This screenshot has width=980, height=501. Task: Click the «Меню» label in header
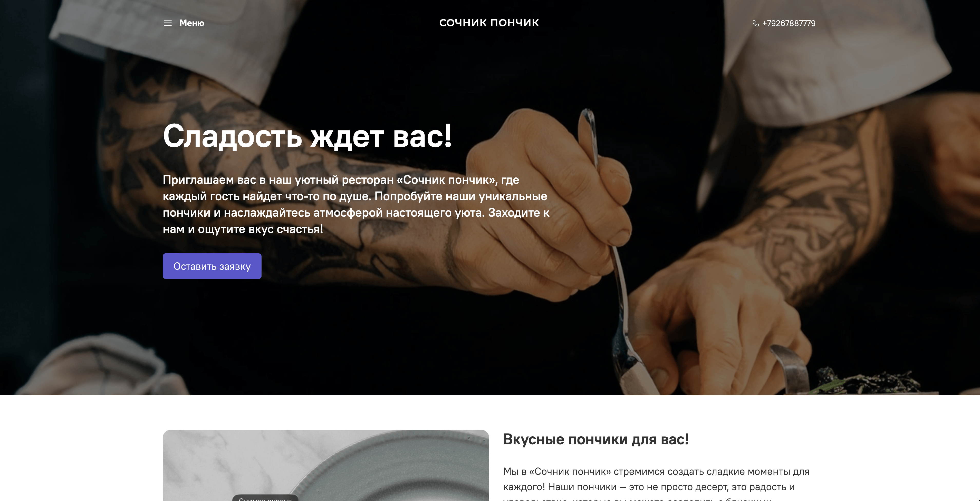click(192, 23)
